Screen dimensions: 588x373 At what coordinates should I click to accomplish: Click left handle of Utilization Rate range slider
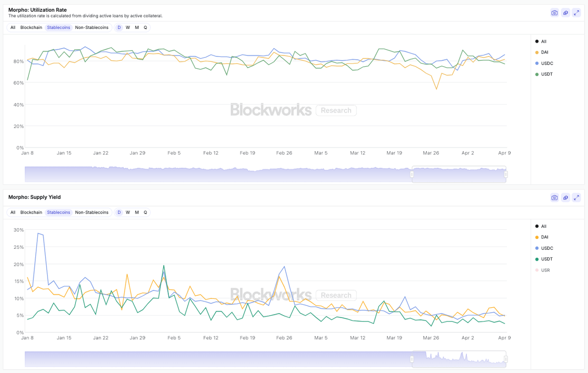click(412, 174)
